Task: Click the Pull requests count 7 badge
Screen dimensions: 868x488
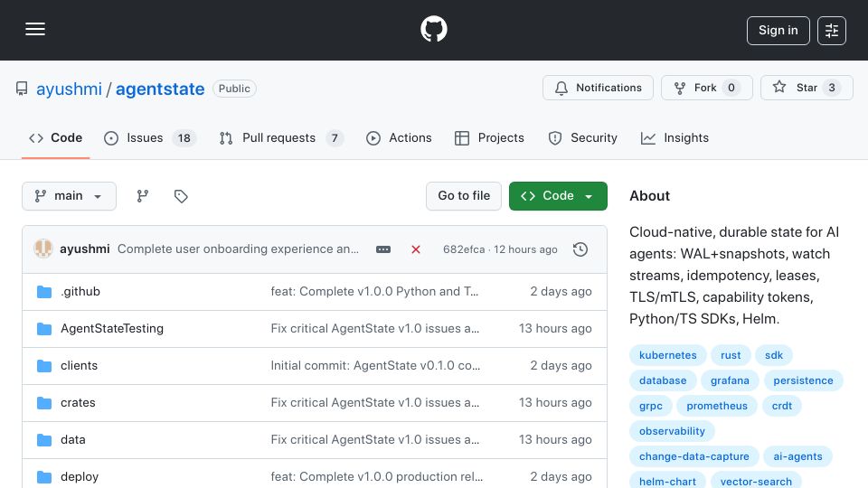Action: click(x=335, y=138)
